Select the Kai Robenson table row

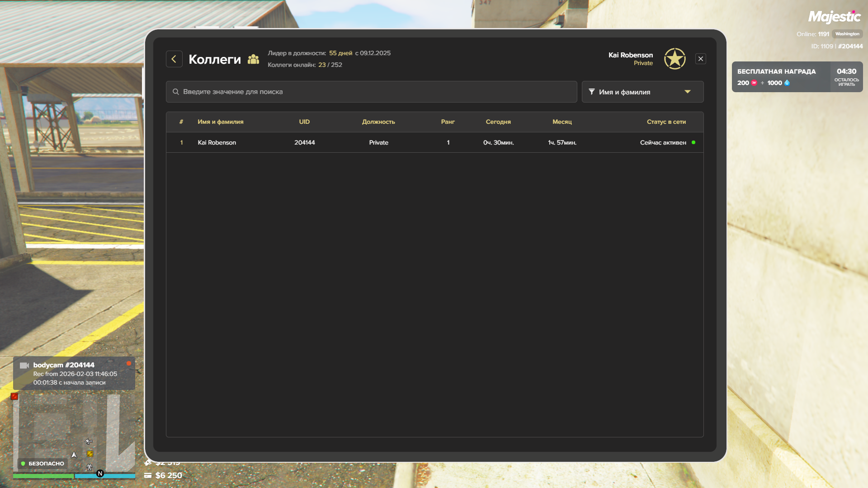tap(434, 142)
